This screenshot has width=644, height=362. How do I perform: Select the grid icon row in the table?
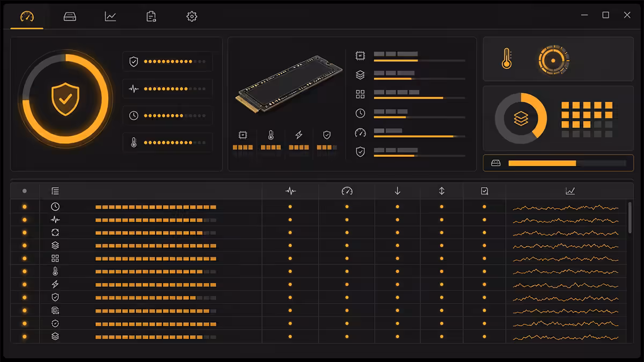tap(318, 258)
